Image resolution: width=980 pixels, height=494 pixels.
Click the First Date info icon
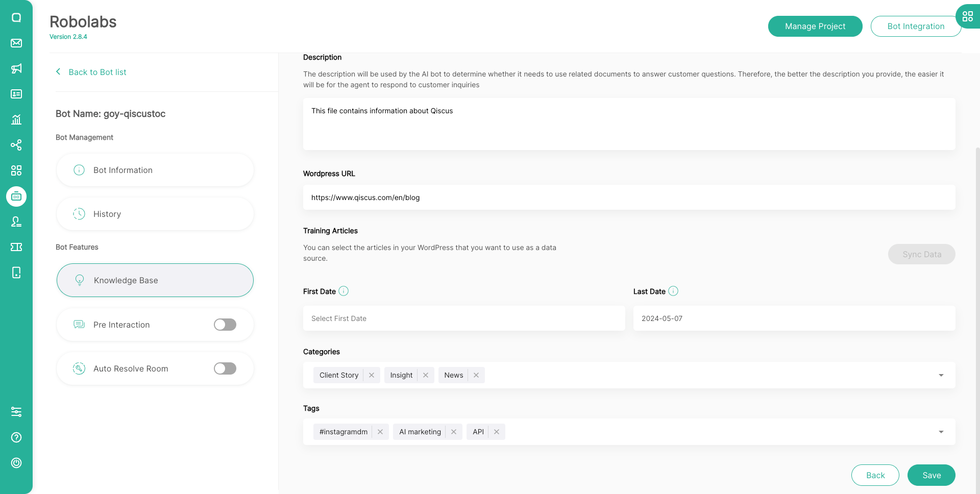tap(344, 291)
